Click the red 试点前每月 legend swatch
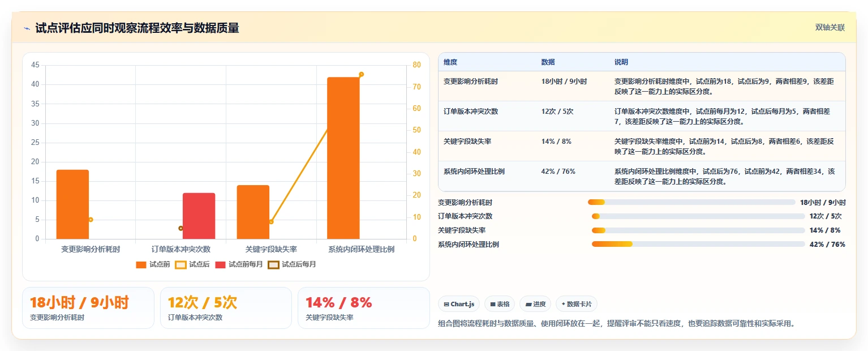The height and width of the screenshot is (351, 868). [220, 264]
